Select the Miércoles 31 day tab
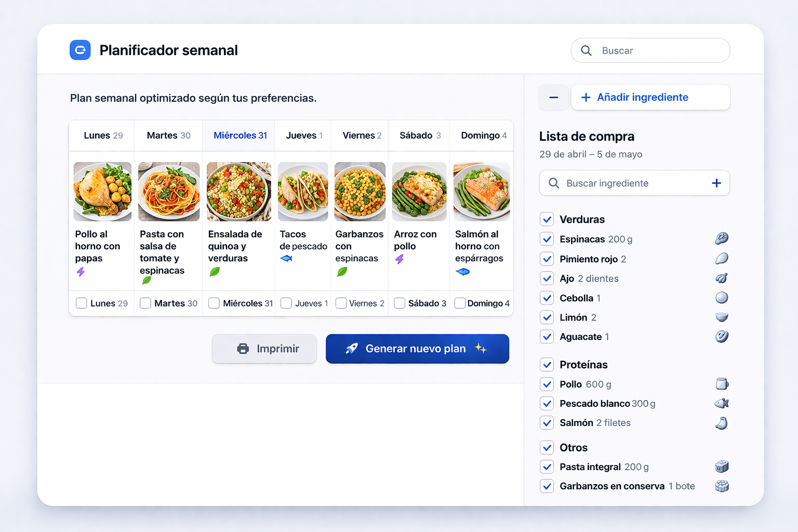The image size is (798, 532). click(x=240, y=136)
